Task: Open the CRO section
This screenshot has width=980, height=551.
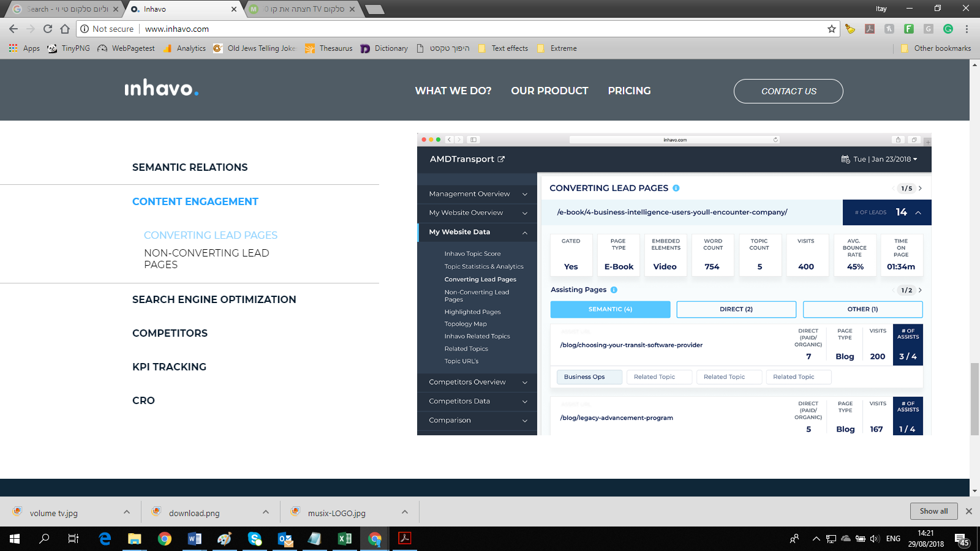Action: pyautogui.click(x=143, y=400)
